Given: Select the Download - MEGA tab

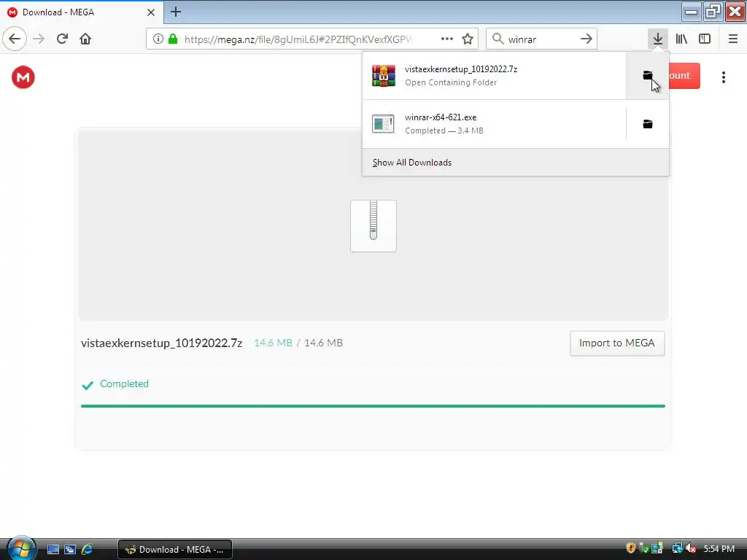Looking at the screenshot, I should coord(82,12).
